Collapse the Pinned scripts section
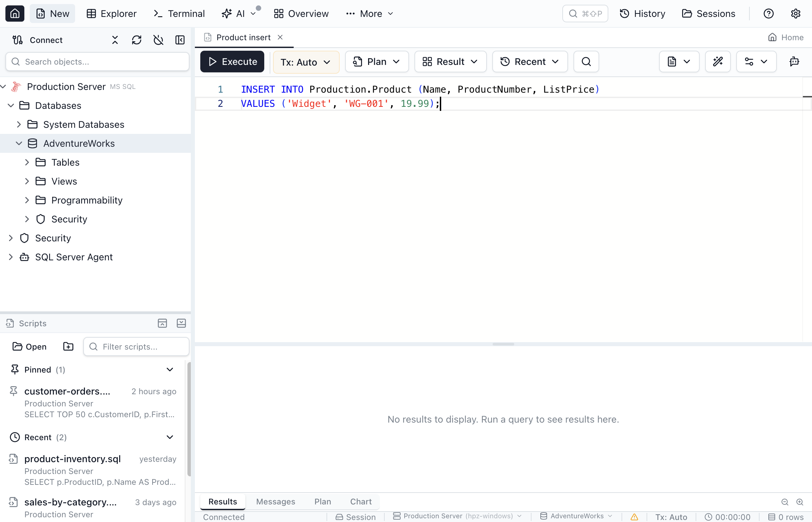The image size is (812, 522). click(x=170, y=370)
